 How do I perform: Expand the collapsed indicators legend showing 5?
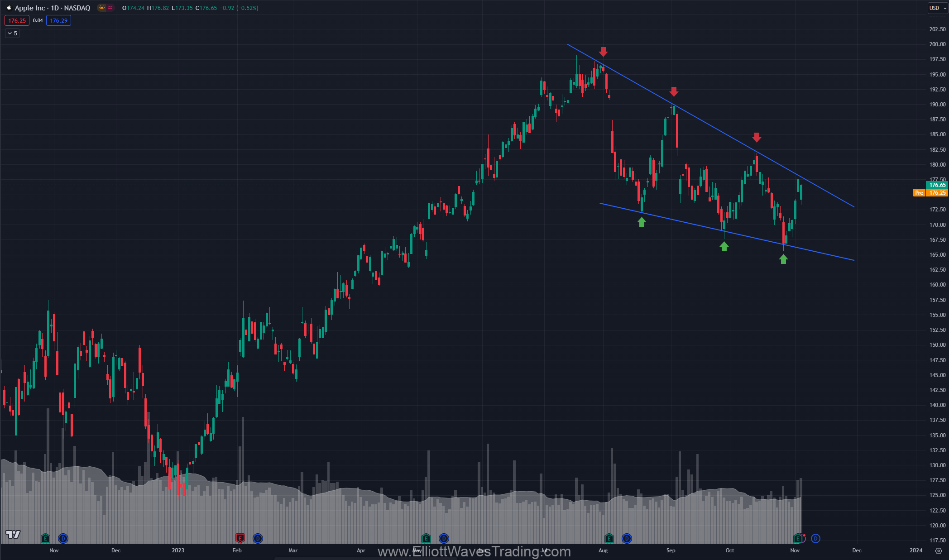(12, 33)
